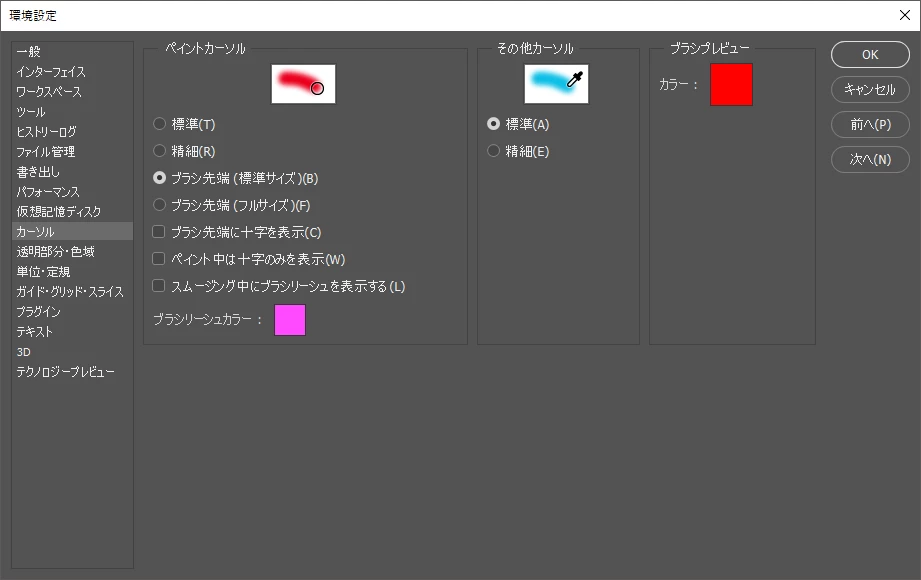Image resolution: width=921 pixels, height=580 pixels.
Task: Enable ブラシ先端に十字を表示(C) checkbox
Action: pyautogui.click(x=159, y=232)
